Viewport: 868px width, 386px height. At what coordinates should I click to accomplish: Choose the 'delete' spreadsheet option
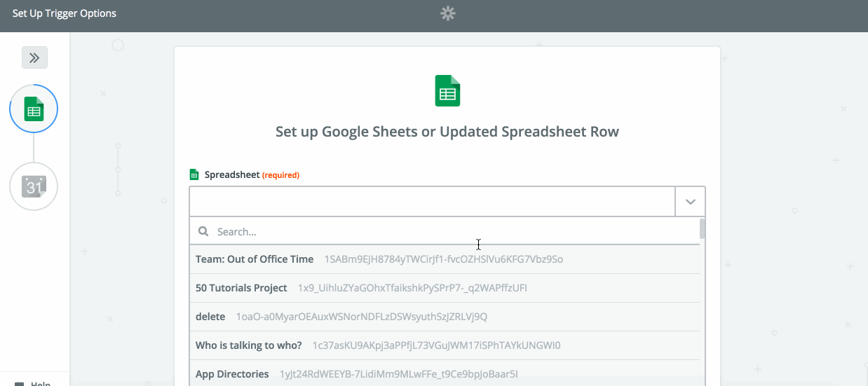pyautogui.click(x=445, y=317)
